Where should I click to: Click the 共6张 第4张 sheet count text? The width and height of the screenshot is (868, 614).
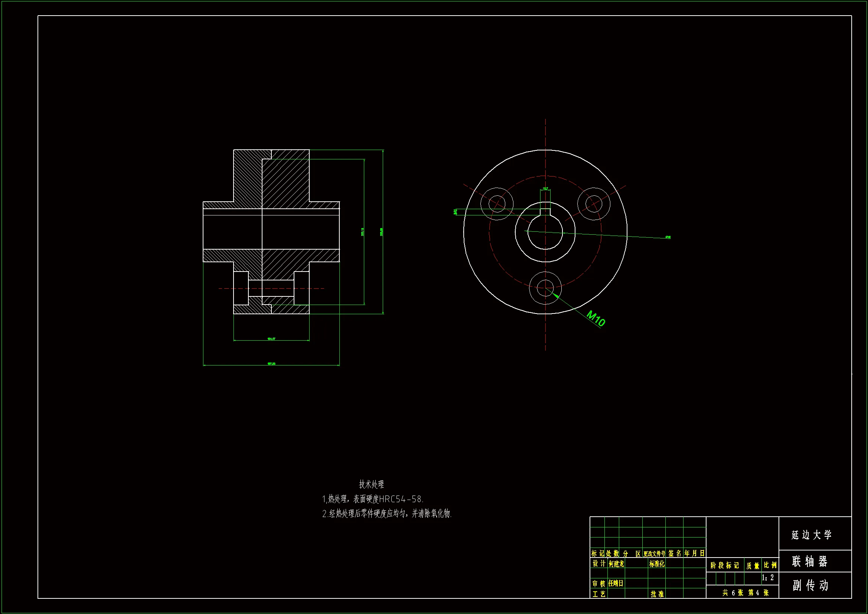click(x=745, y=593)
